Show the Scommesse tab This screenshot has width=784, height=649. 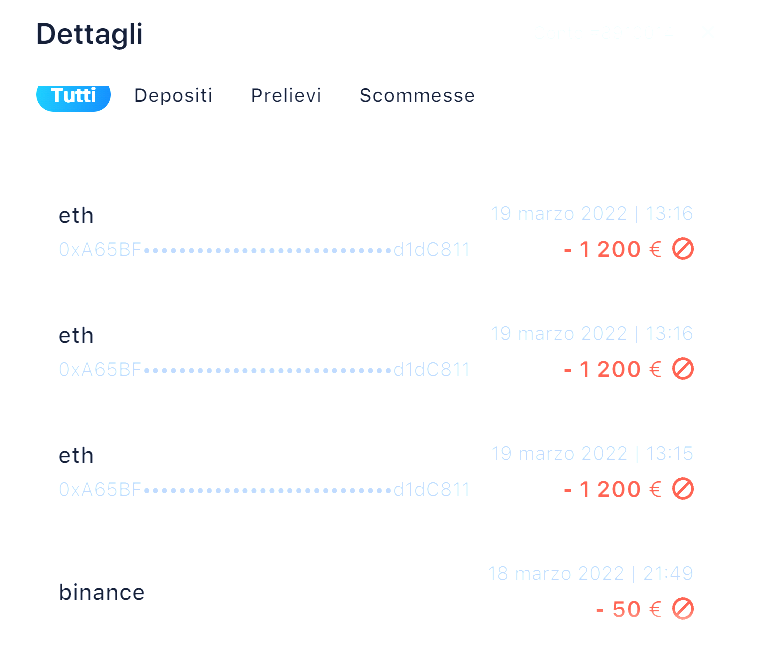click(417, 96)
